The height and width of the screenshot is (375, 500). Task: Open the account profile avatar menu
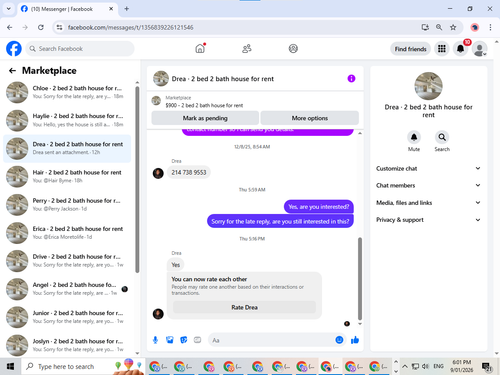480,49
